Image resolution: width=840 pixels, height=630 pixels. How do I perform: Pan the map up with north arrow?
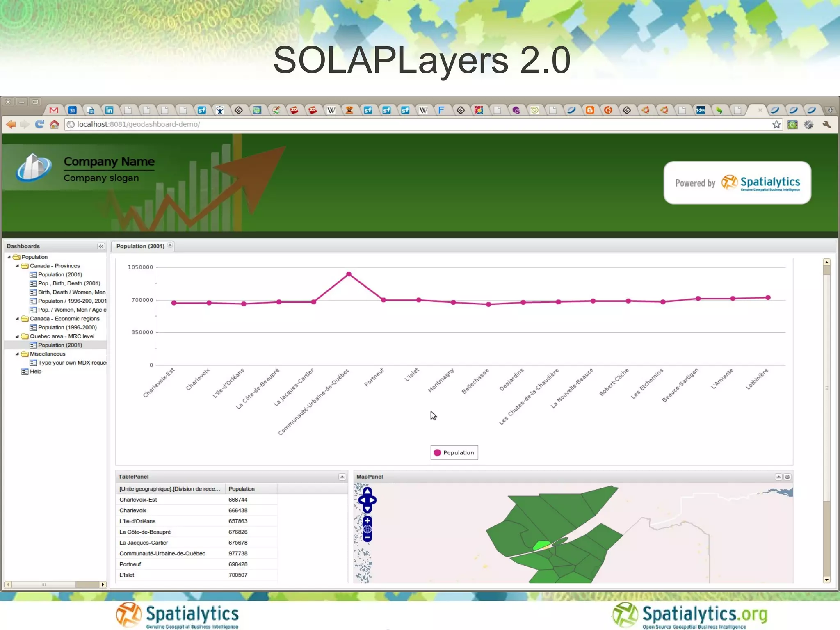[367, 491]
